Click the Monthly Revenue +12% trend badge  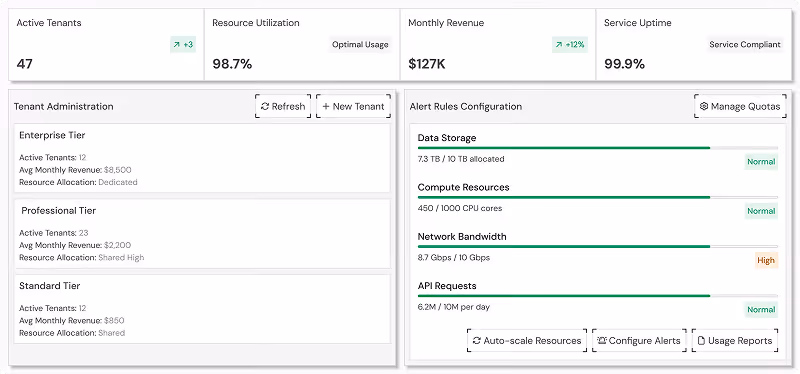570,45
